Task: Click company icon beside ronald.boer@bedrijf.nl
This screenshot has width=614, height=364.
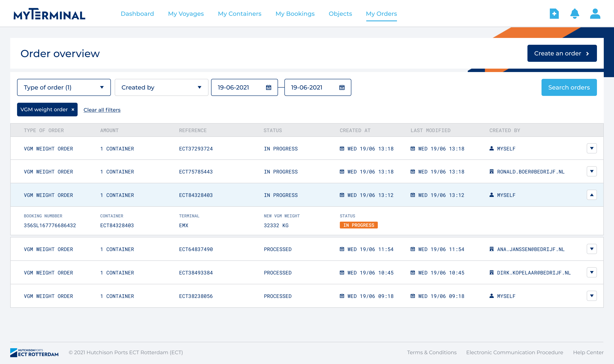Action: [491, 172]
